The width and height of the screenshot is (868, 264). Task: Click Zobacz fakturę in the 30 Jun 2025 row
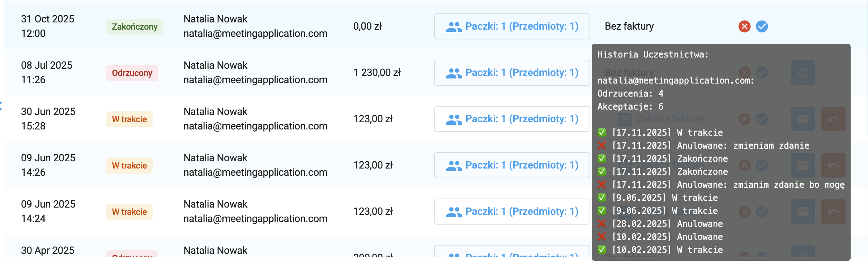(x=661, y=119)
